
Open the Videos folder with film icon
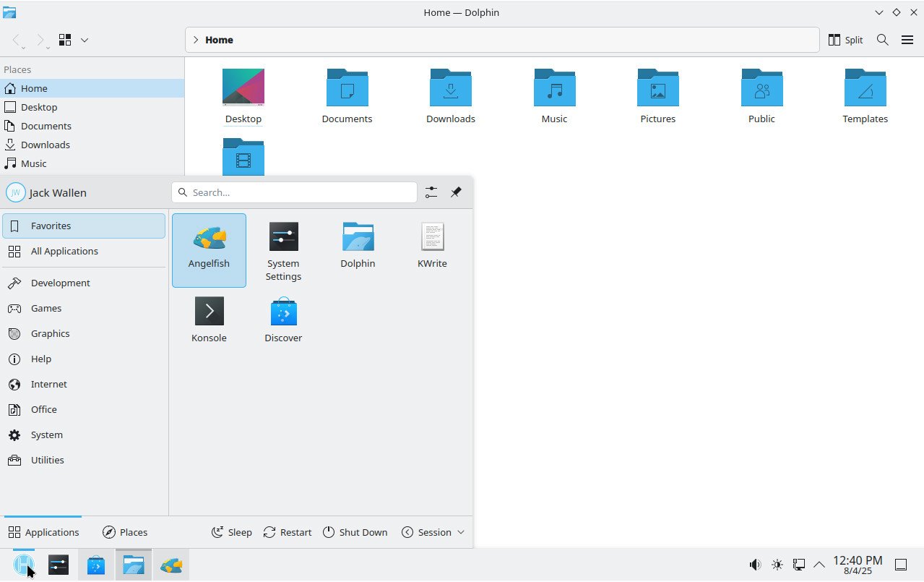click(x=243, y=156)
